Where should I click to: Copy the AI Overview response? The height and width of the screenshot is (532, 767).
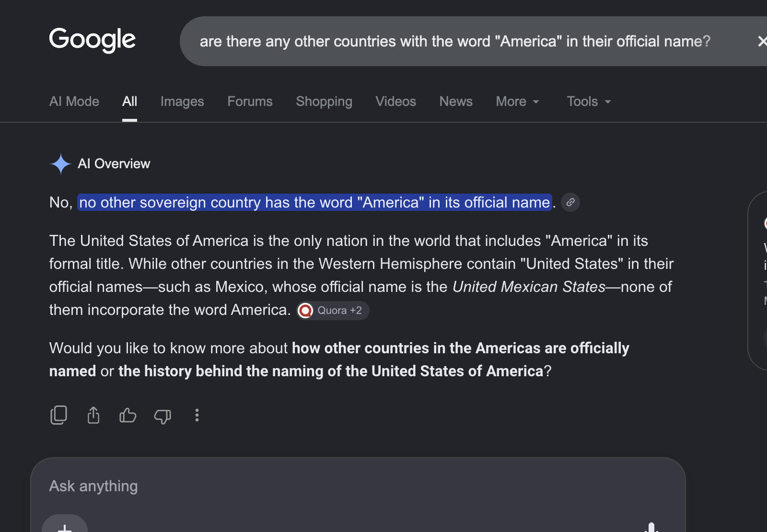click(x=58, y=415)
